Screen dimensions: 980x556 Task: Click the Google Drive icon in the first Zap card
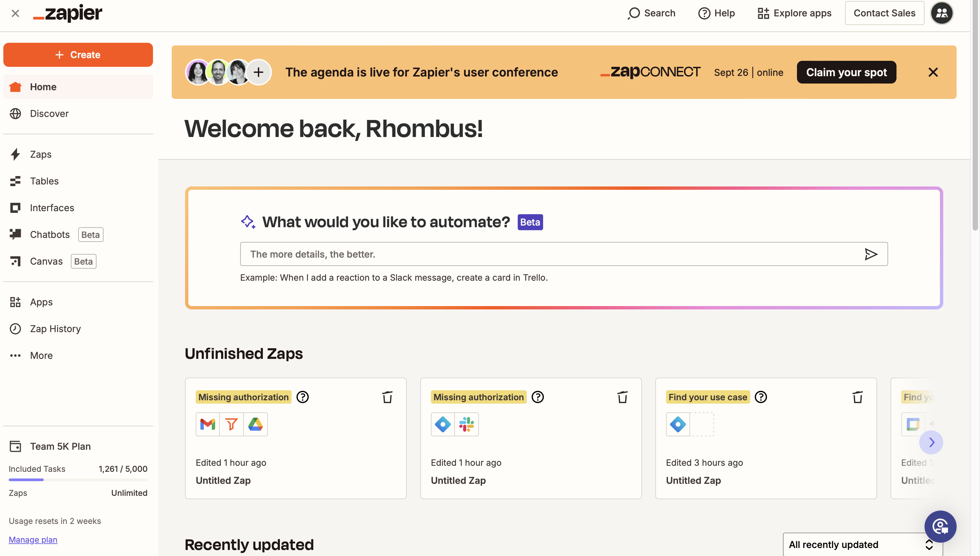[255, 424]
